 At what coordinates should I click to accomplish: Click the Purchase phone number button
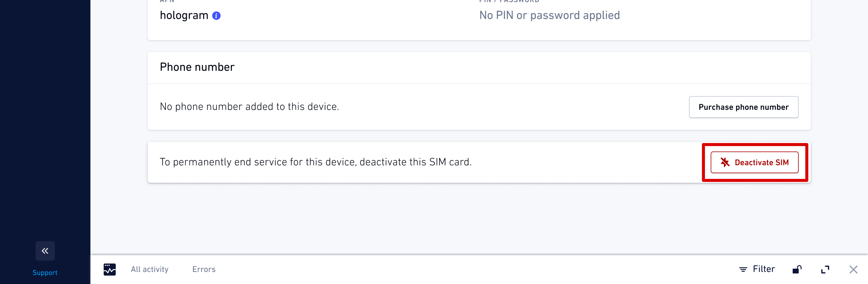744,107
